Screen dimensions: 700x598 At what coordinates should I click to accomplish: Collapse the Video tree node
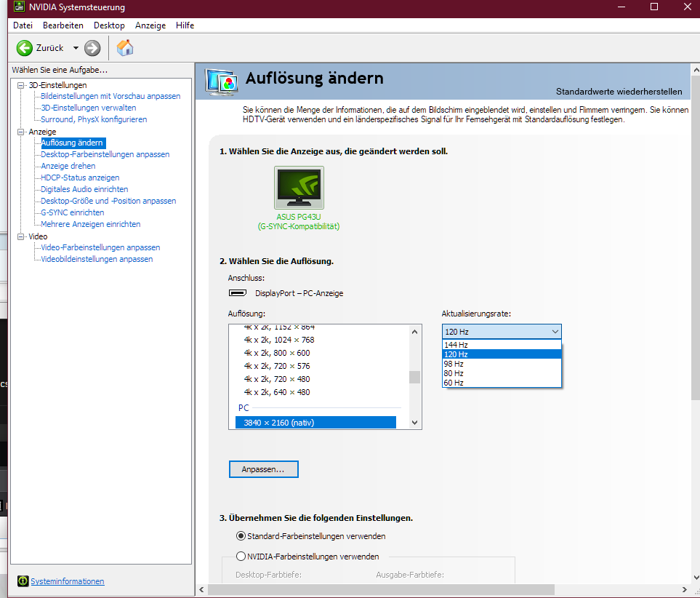click(x=20, y=236)
